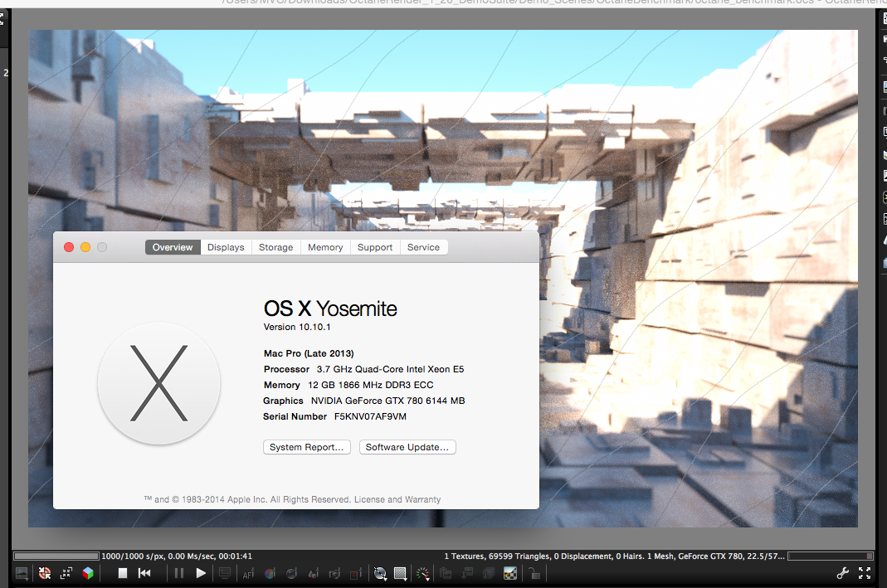
Task: Click the copy render to clipboard icon
Action: 446,574
